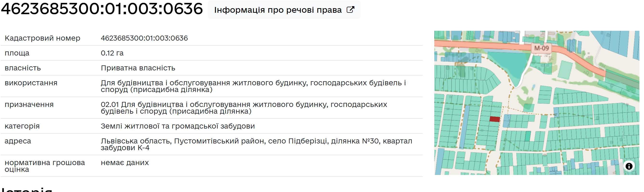This screenshot has height=192, width=644.
Task: Click the Кадастровий номер row label
Action: coord(43,38)
